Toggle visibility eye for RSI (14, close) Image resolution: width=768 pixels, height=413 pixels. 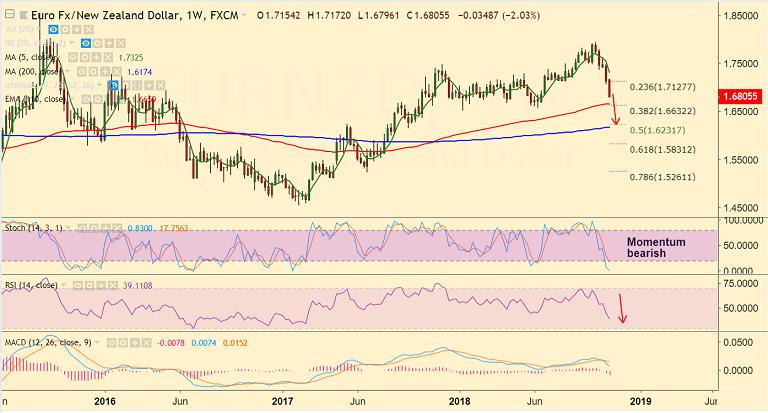(78, 285)
